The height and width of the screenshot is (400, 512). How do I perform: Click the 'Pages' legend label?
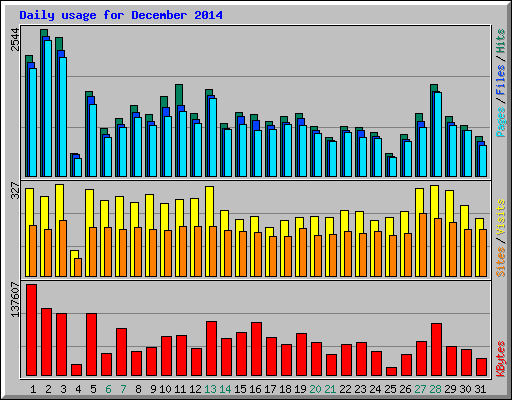500,122
